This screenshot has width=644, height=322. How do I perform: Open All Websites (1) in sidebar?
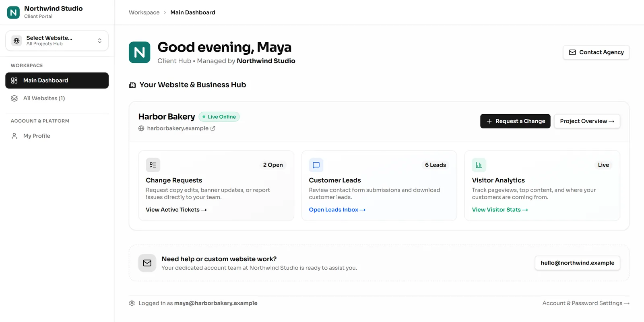(57, 98)
